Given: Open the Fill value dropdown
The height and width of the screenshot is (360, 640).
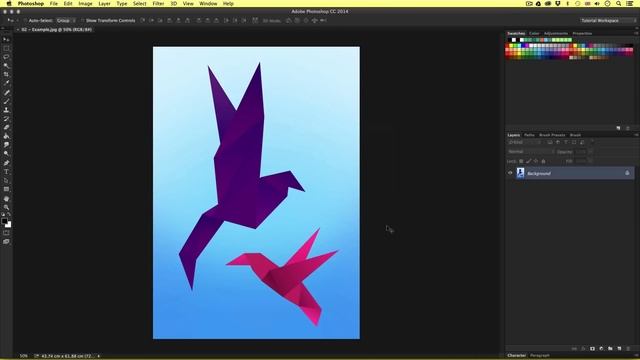Looking at the screenshot, I should 590,161.
